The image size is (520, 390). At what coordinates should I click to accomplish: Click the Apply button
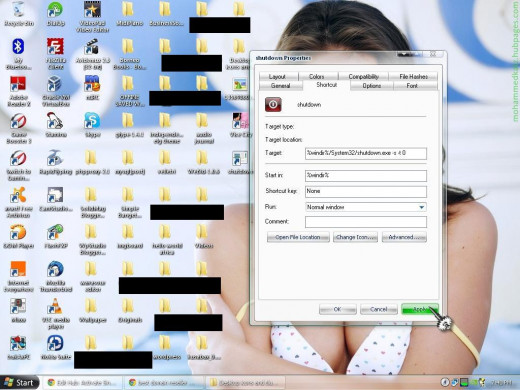tap(420, 309)
